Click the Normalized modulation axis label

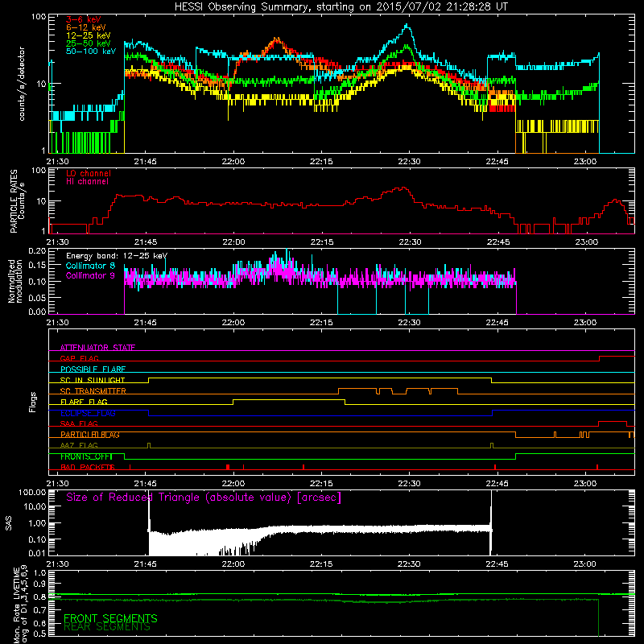(x=15, y=281)
